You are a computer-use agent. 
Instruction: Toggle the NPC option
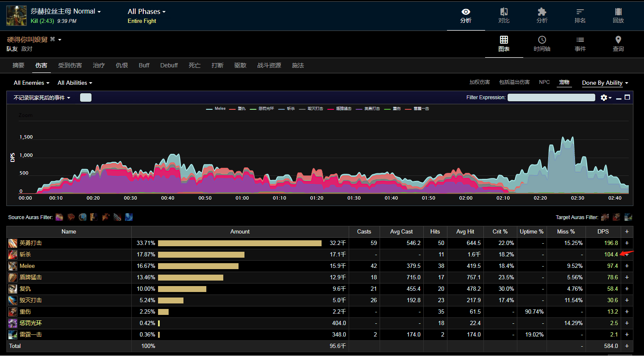click(544, 82)
